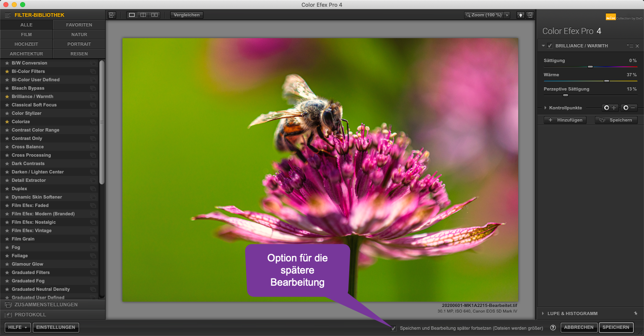Toggle the lightbulb background color icon
The width and height of the screenshot is (644, 336).
520,15
